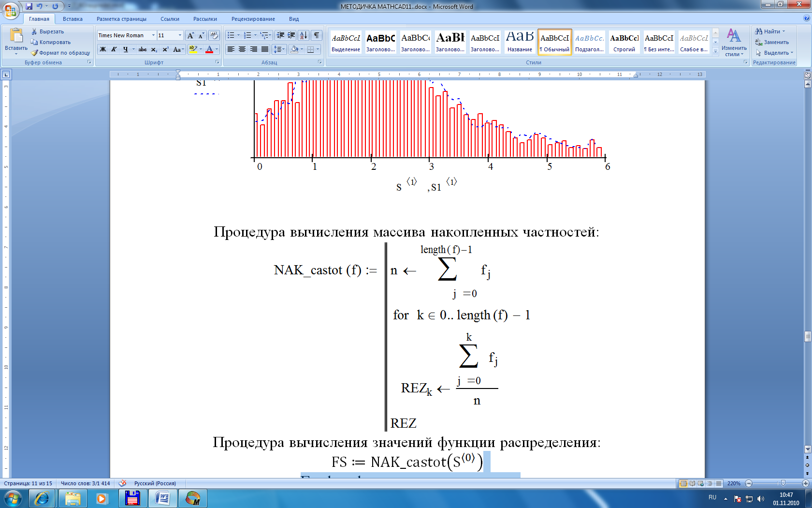Apply the Обычный style
Viewport: 812px width, 508px height.
pyautogui.click(x=554, y=42)
